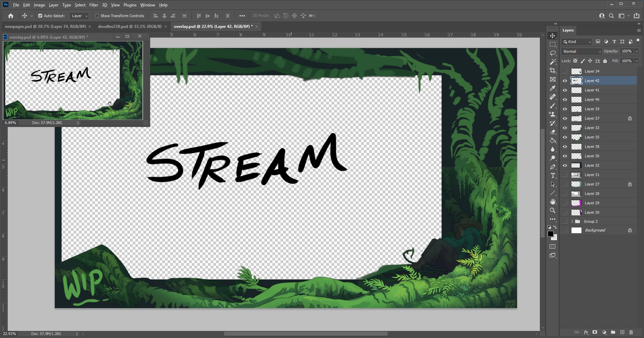Image resolution: width=644 pixels, height=338 pixels.
Task: Select the Zoom tool
Action: coord(553,210)
